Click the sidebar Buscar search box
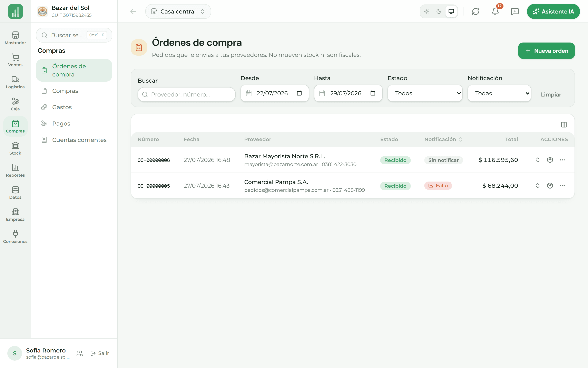 coord(74,35)
